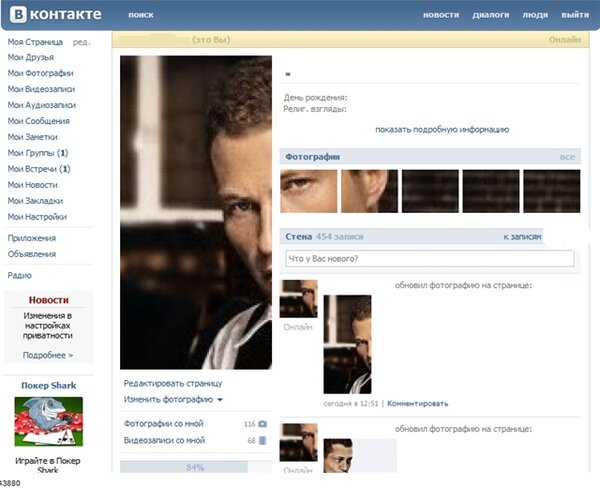
Task: Open Мои Видеозаписи in the sidebar
Action: tap(41, 89)
